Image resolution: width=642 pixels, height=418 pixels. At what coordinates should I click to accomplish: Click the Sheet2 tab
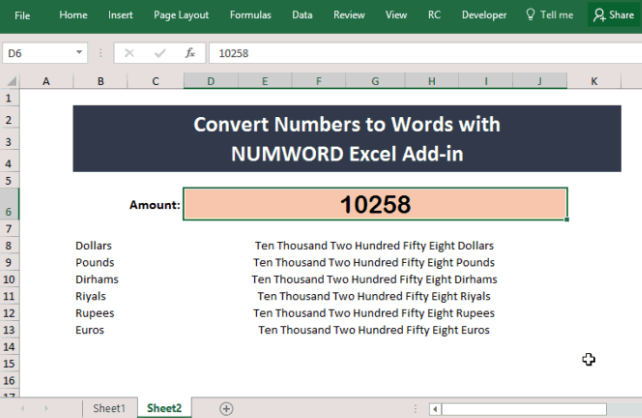point(164,408)
